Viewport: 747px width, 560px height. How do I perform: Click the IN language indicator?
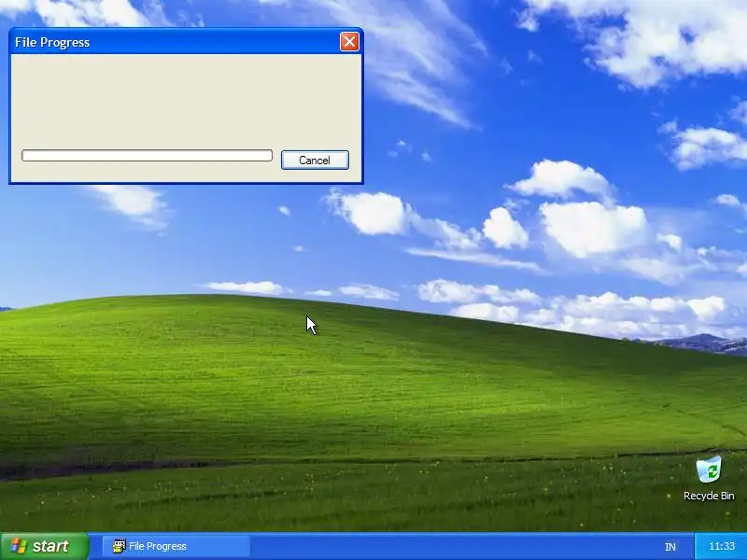[670, 547]
